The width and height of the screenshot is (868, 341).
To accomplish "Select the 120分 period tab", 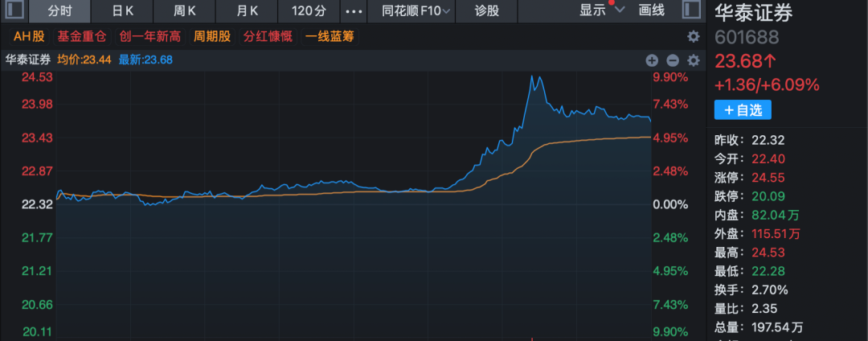I will [309, 10].
